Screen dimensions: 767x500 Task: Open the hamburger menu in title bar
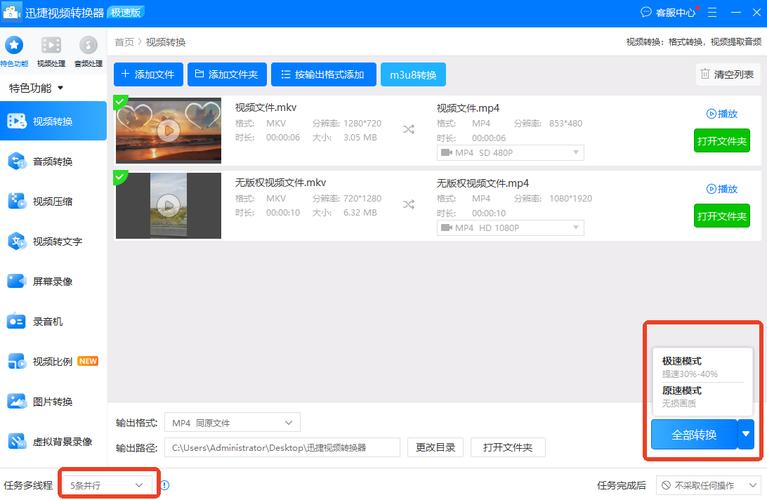[712, 13]
